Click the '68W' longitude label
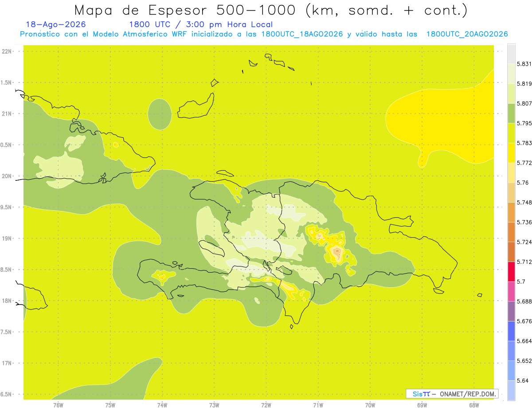 click(474, 405)
